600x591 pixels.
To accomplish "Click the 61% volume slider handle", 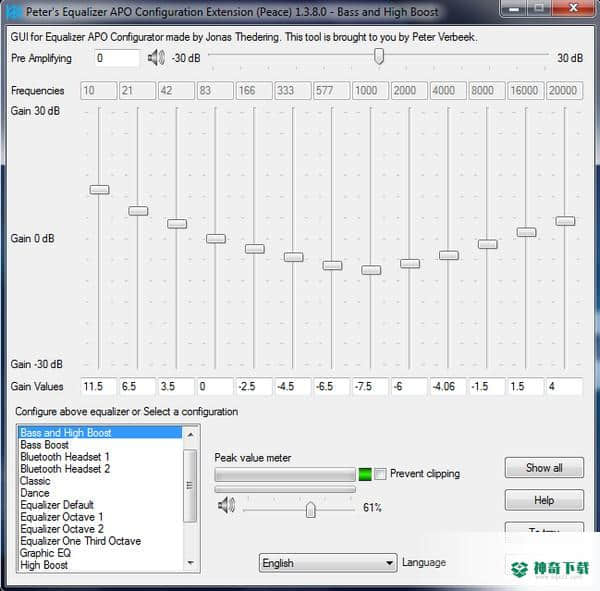I will click(x=311, y=509).
